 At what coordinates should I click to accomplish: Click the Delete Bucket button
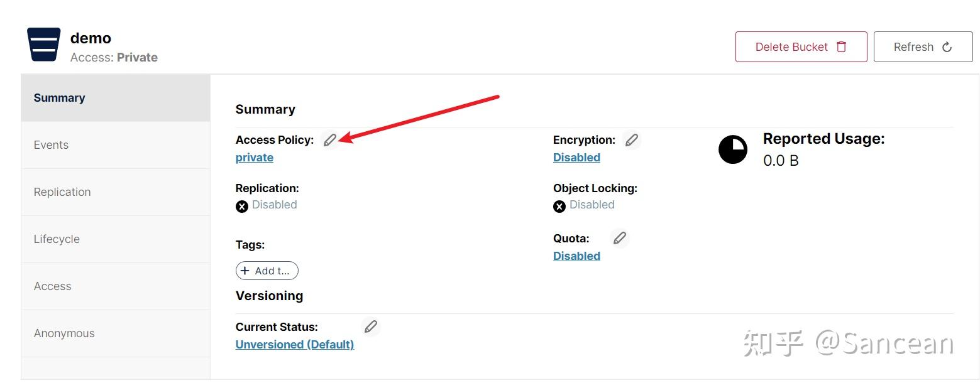[801, 46]
